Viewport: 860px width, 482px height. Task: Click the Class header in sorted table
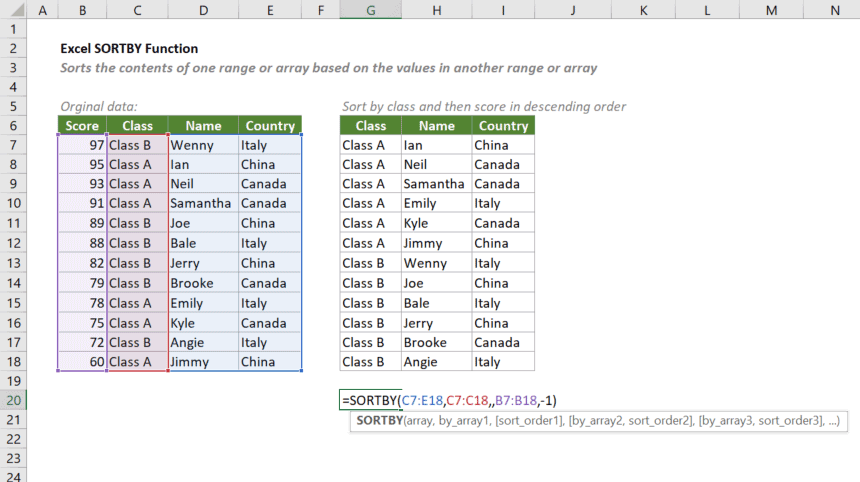tap(371, 126)
